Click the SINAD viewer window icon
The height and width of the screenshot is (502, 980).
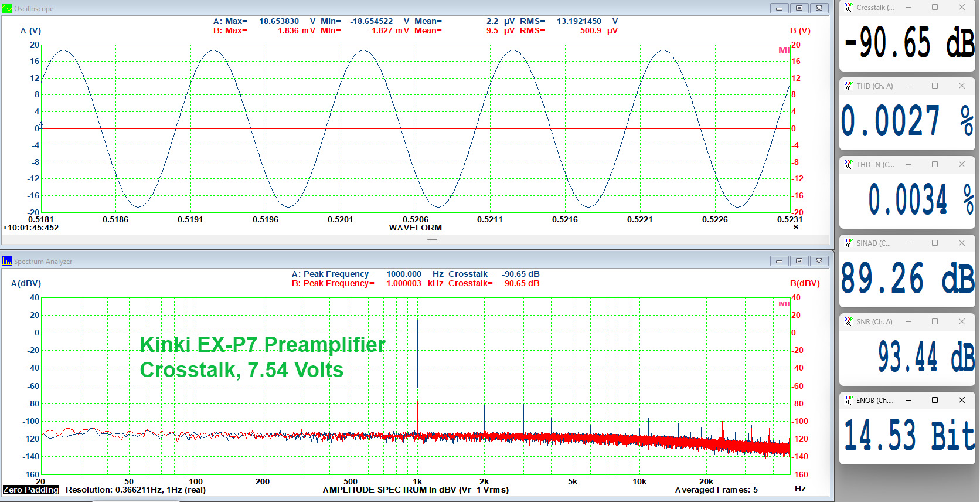[848, 243]
